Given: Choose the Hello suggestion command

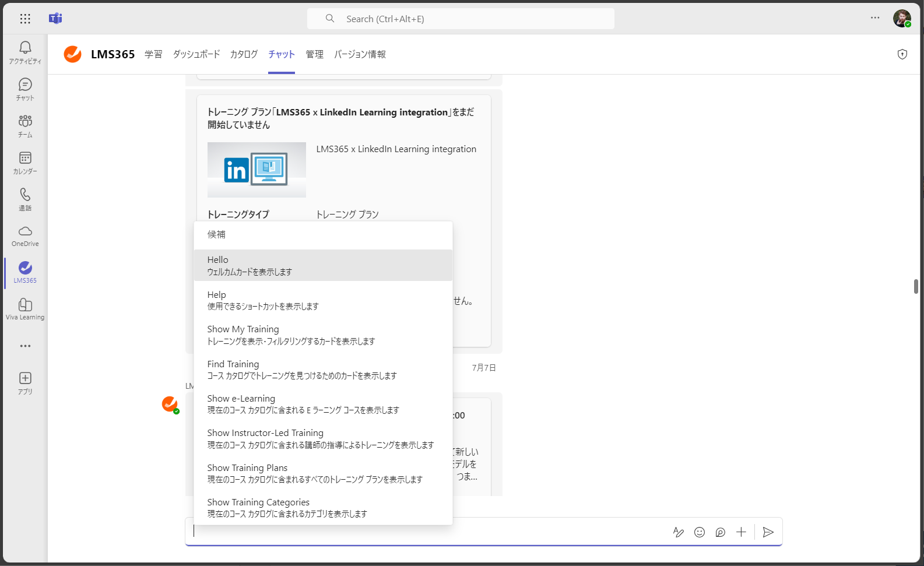Looking at the screenshot, I should [x=323, y=265].
